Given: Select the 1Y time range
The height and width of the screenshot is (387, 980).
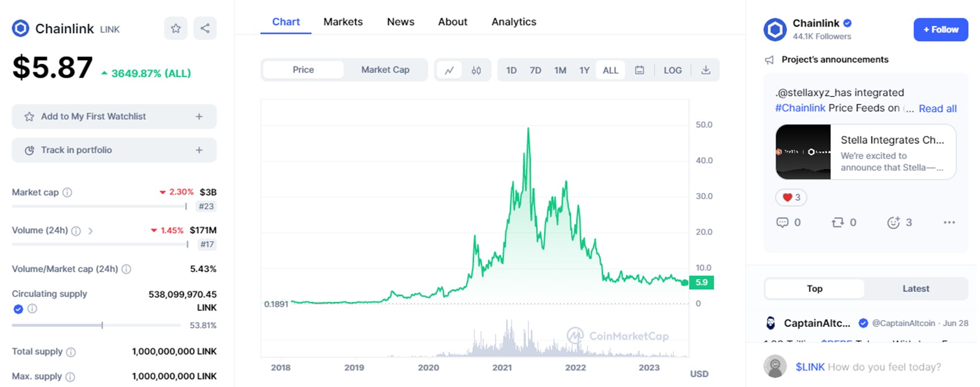Looking at the screenshot, I should coord(584,70).
